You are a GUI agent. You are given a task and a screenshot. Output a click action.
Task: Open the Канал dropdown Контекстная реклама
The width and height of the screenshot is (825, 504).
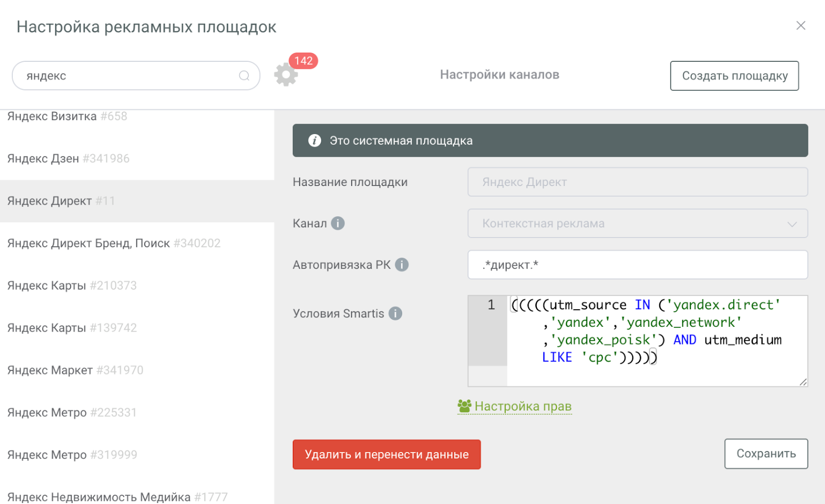tap(637, 223)
